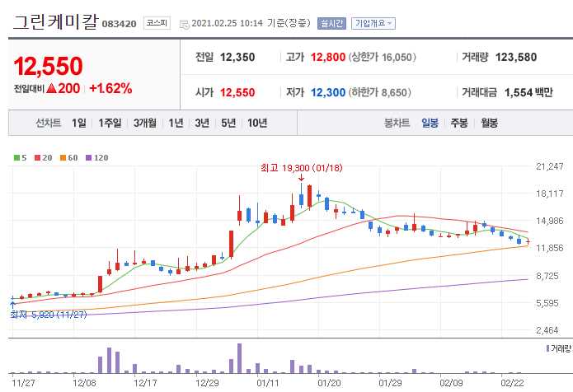Click the 최고 19,300 (01/18) marker
This screenshot has height=392, width=573.
coord(302,168)
